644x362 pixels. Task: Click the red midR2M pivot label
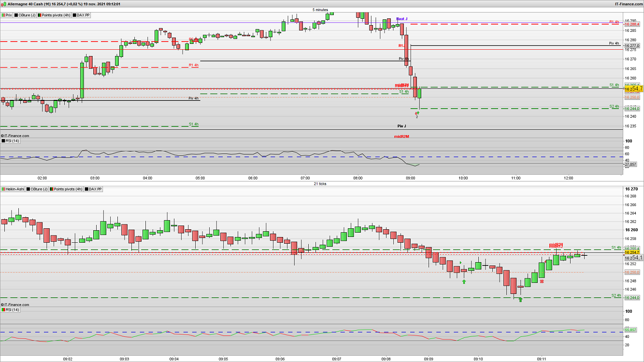click(401, 137)
